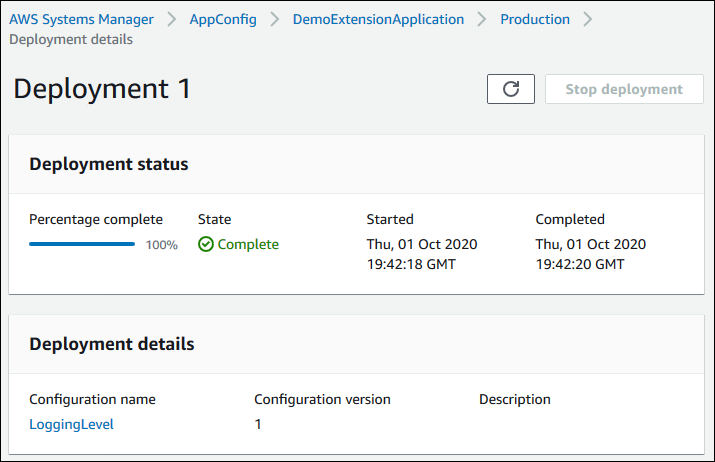Click the 100% progress label

[x=162, y=245]
